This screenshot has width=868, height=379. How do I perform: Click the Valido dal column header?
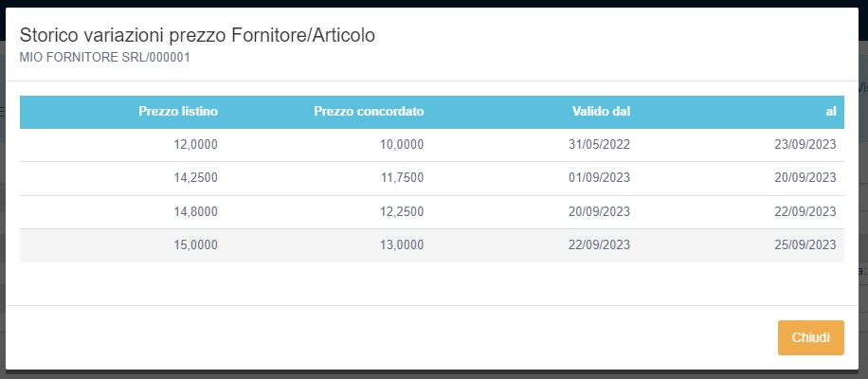click(x=601, y=112)
